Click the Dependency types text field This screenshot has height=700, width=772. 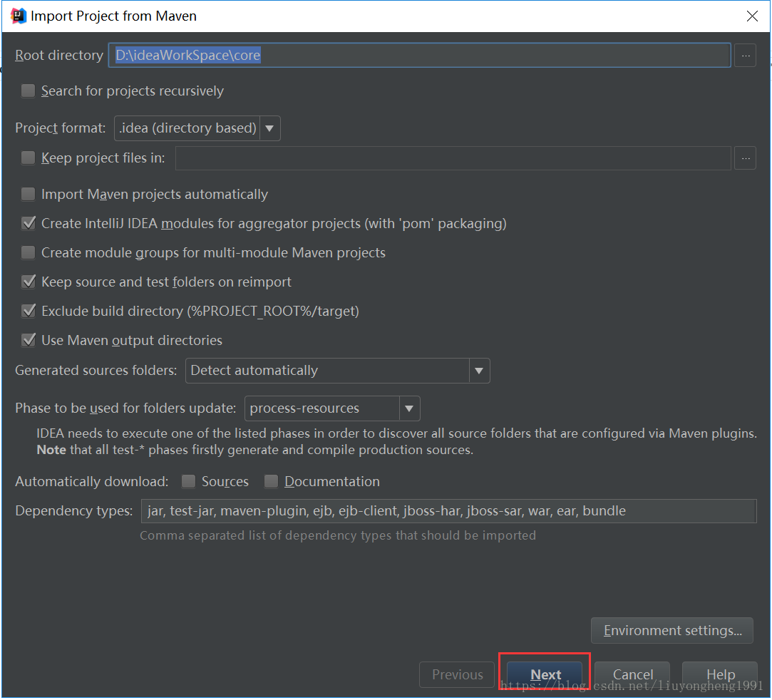point(448,511)
